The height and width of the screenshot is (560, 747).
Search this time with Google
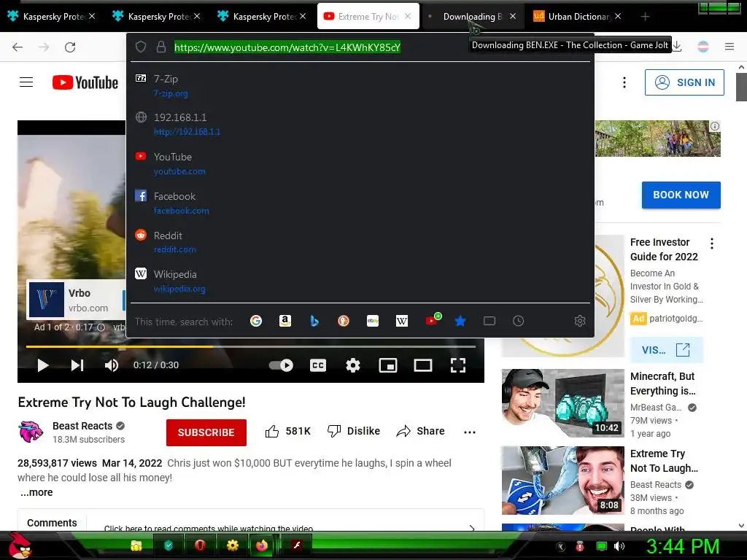[256, 321]
